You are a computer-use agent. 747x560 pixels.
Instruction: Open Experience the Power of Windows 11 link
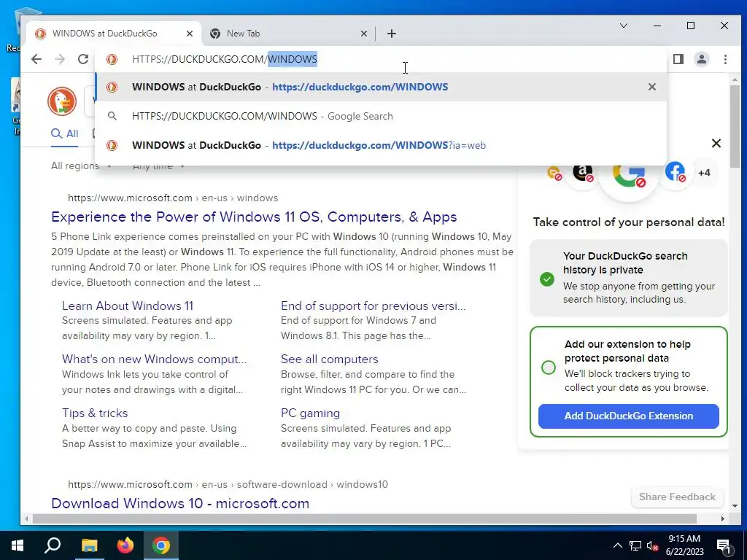pos(254,217)
